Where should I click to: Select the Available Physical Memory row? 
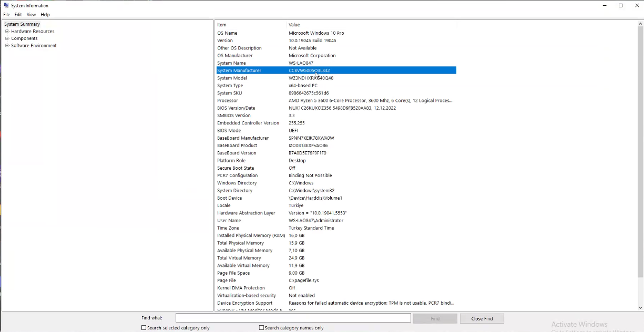pos(336,251)
